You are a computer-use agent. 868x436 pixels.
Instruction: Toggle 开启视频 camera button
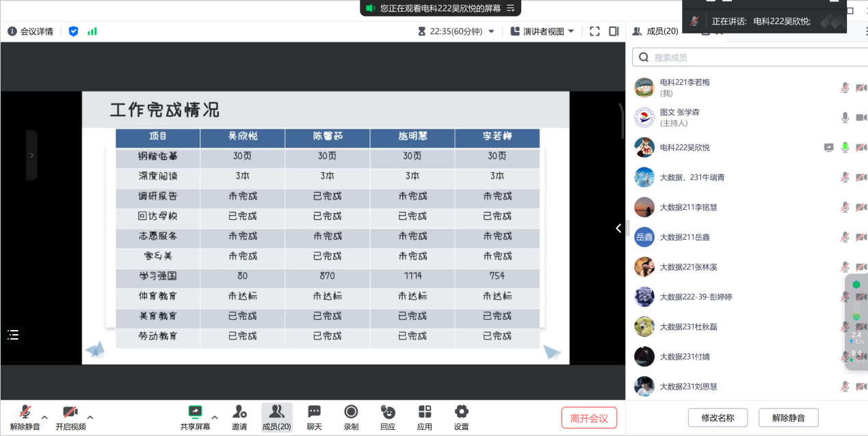tap(70, 412)
